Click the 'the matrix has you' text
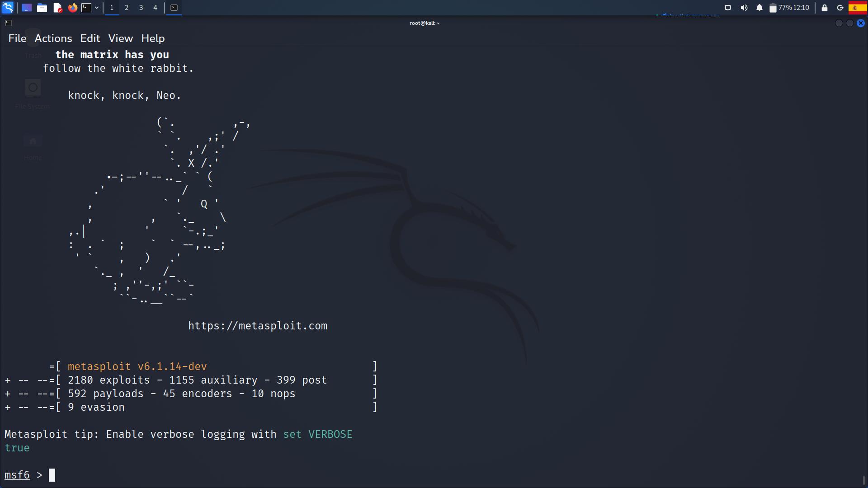Viewport: 868px width, 488px height. pyautogui.click(x=112, y=55)
